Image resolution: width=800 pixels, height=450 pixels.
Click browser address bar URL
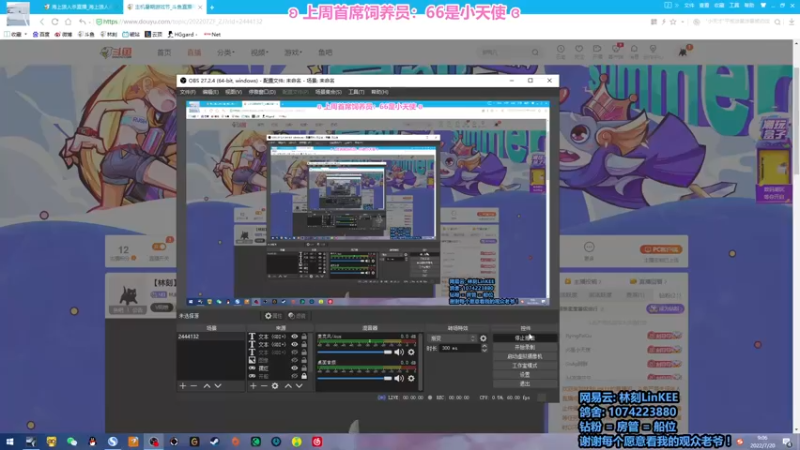(x=184, y=22)
